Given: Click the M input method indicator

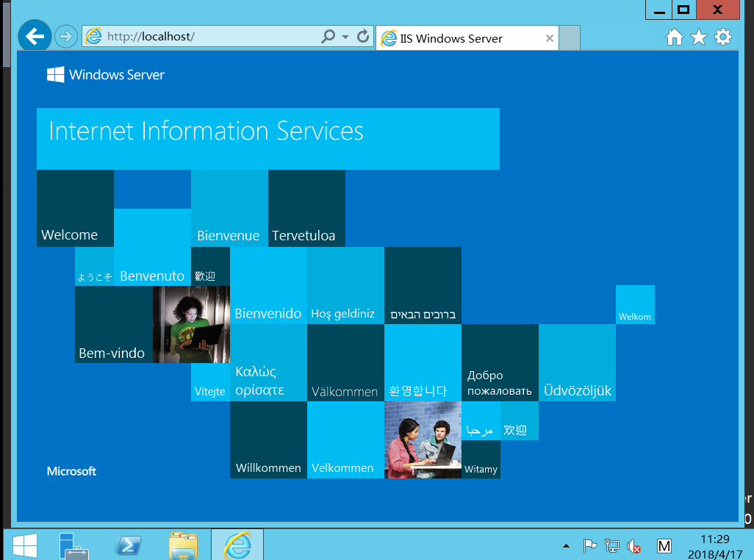Looking at the screenshot, I should click(664, 546).
